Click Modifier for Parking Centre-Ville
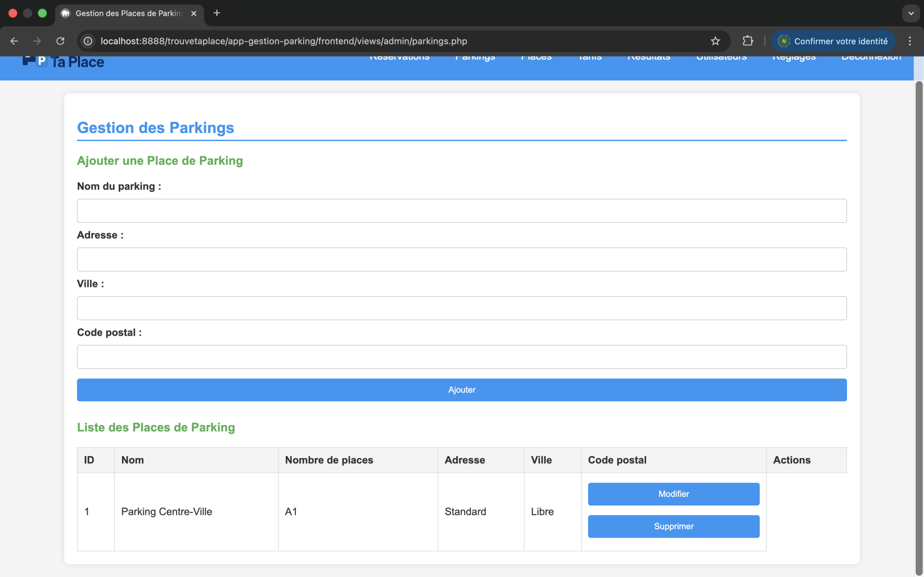Screen dimensions: 924x577 click(x=674, y=494)
